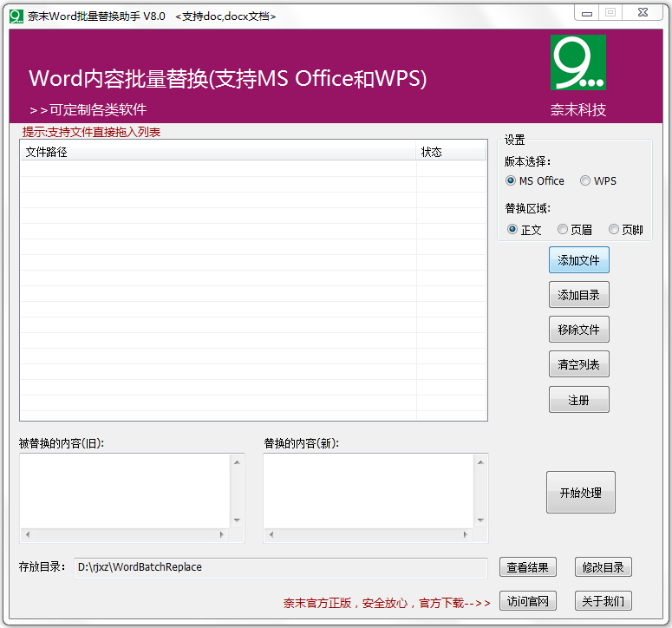The height and width of the screenshot is (628, 672).
Task: Click into the 被替换的内容(旧) text box
Action: tap(124, 490)
